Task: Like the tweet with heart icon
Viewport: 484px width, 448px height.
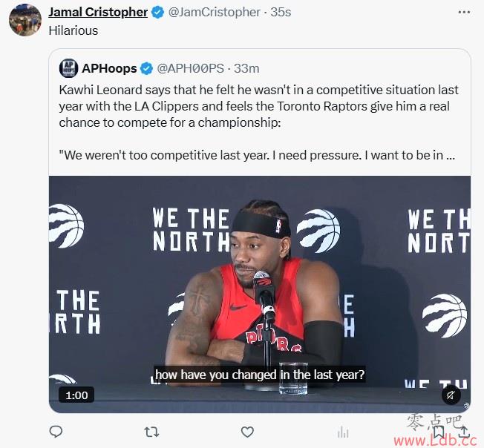Action: click(247, 432)
